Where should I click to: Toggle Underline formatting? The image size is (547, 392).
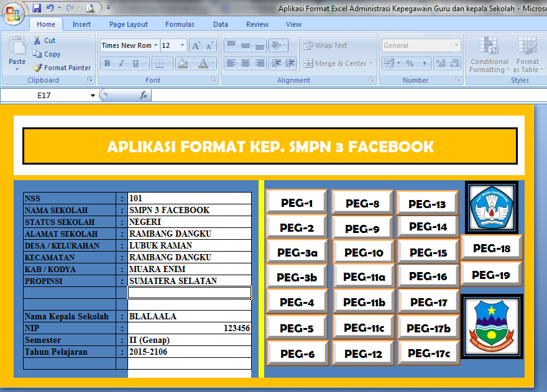pos(136,63)
